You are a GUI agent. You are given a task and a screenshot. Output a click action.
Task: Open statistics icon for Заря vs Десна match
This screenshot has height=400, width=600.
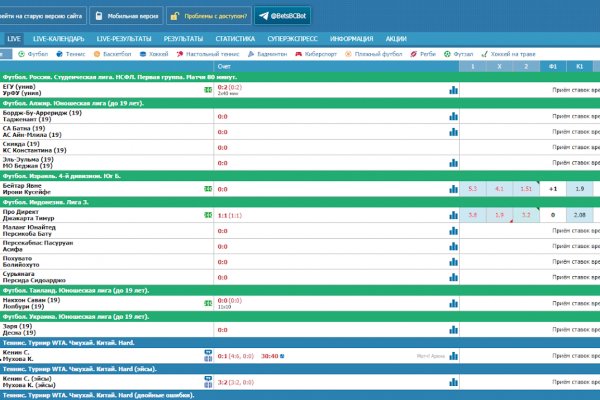click(x=452, y=327)
